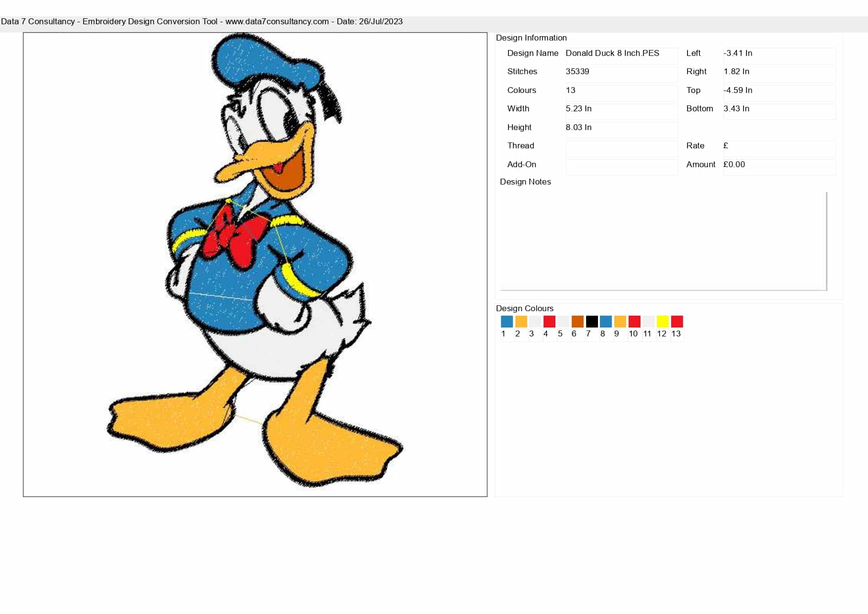This screenshot has height=614, width=868.
Task: Click the Colours value field
Action: [x=622, y=93]
